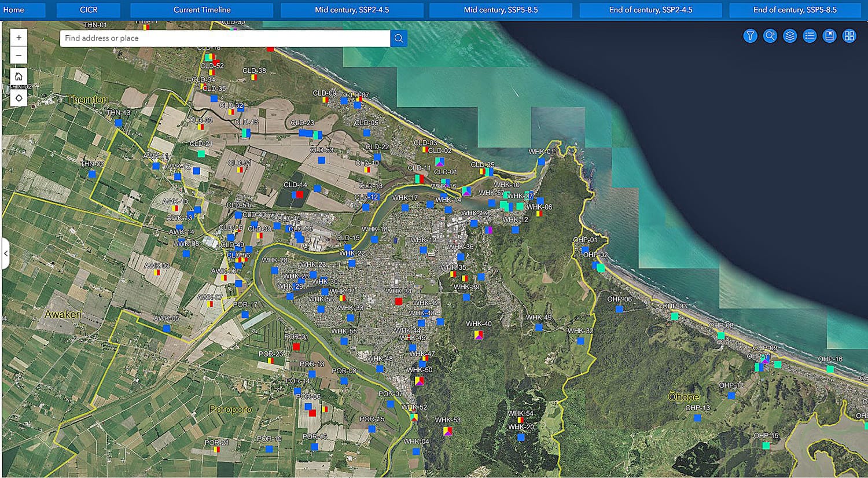
Task: Open the Filter tool
Action: 750,36
